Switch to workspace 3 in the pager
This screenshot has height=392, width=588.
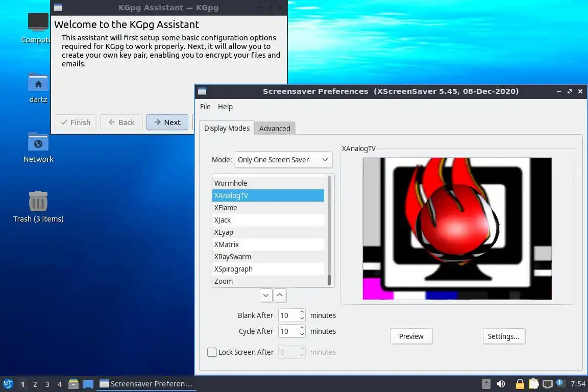47,384
